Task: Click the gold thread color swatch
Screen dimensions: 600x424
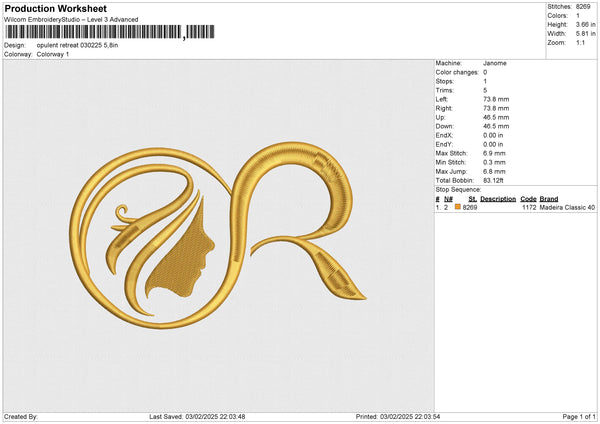Action: (x=457, y=207)
